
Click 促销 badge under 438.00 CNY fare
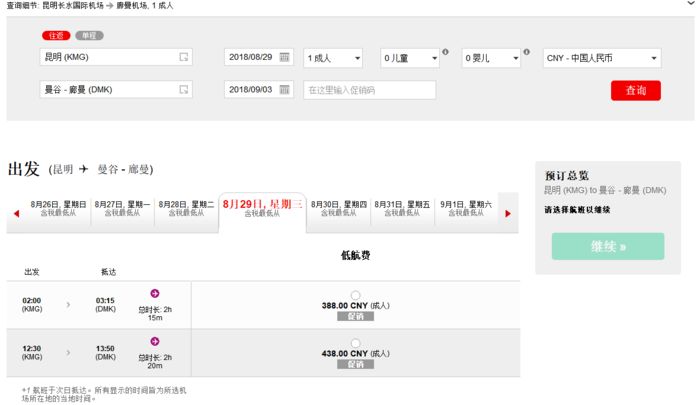pyautogui.click(x=355, y=364)
